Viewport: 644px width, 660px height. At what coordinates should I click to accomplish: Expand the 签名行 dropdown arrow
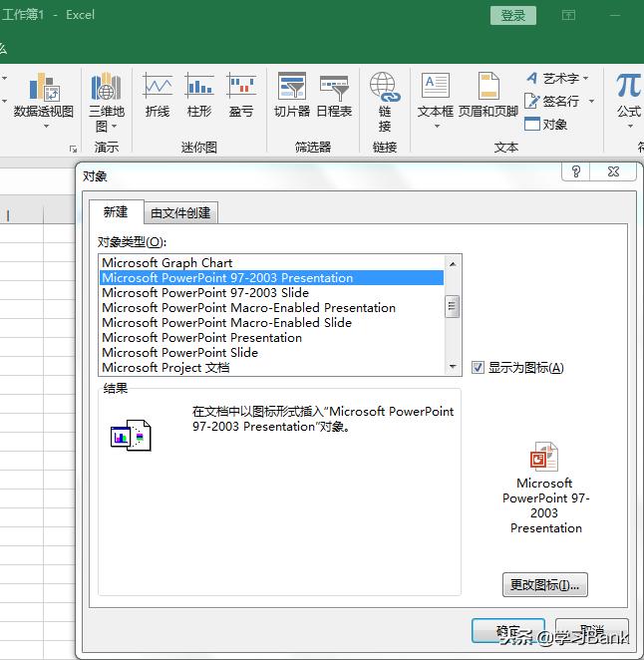pos(591,101)
